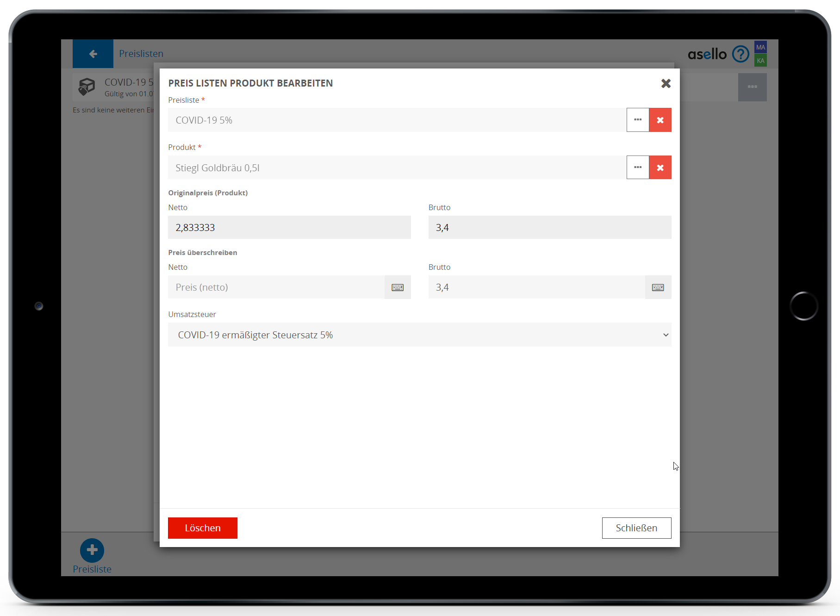Click the Preis (netto) input field
This screenshot has height=616, width=840.
tap(276, 287)
